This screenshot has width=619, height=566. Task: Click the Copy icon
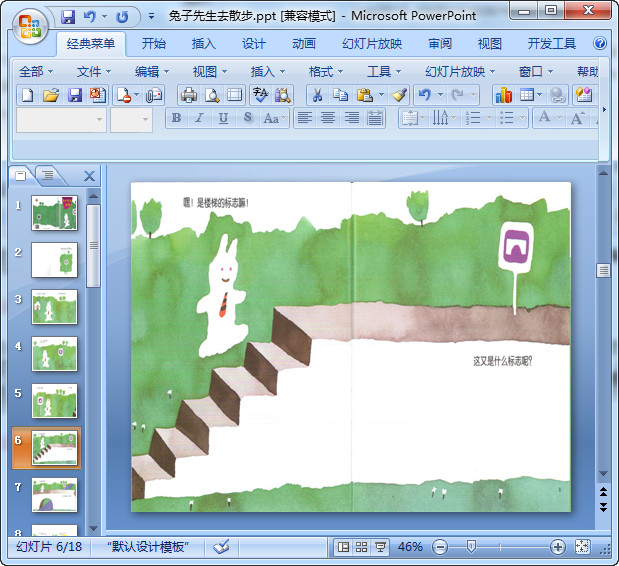(x=340, y=95)
